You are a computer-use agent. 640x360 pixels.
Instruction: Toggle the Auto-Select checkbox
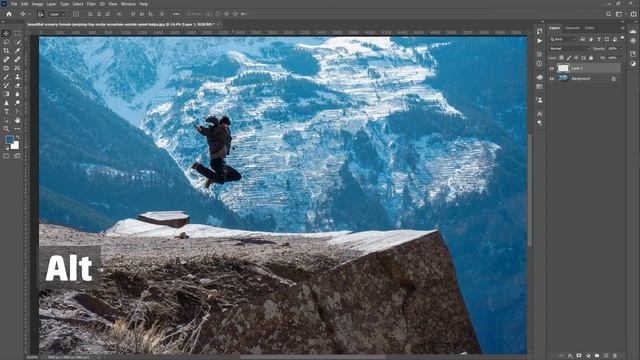tap(41, 14)
